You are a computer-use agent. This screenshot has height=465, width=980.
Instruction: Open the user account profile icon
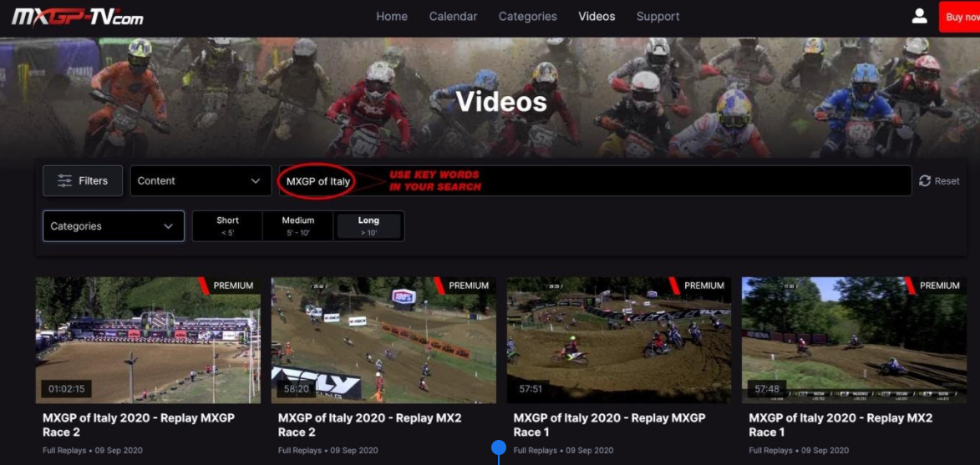919,16
